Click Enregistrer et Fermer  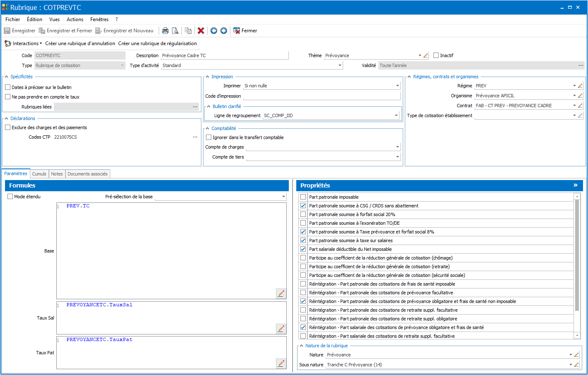[65, 31]
